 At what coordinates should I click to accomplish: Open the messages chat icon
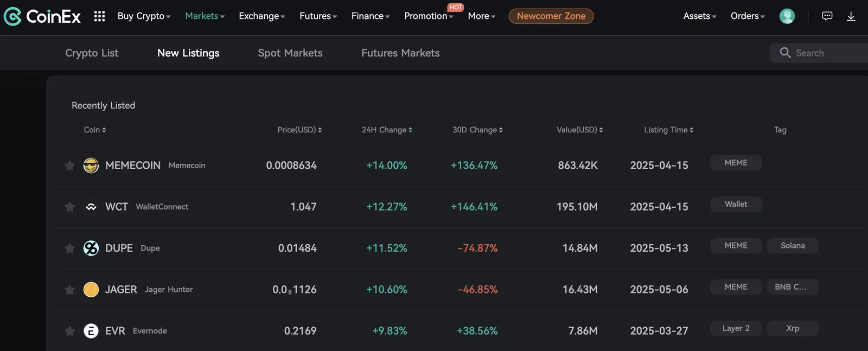[x=827, y=16]
